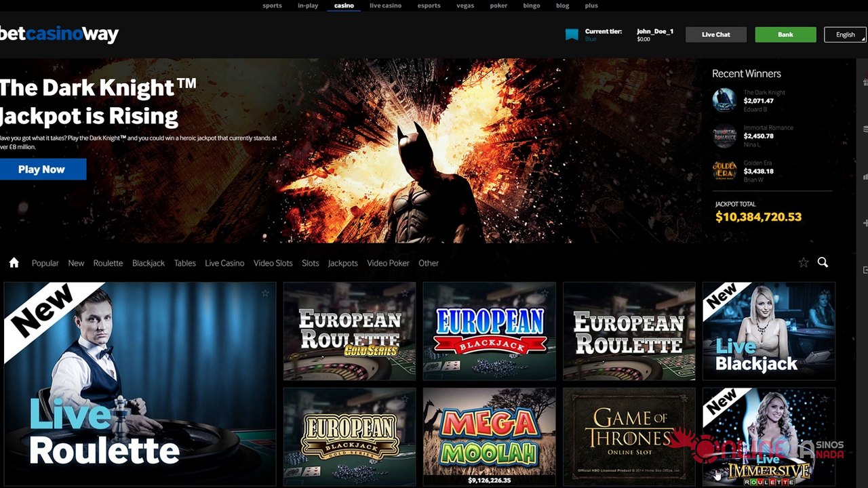Click the betcasinoway logo
The height and width of the screenshot is (488, 868).
pyautogui.click(x=59, y=34)
